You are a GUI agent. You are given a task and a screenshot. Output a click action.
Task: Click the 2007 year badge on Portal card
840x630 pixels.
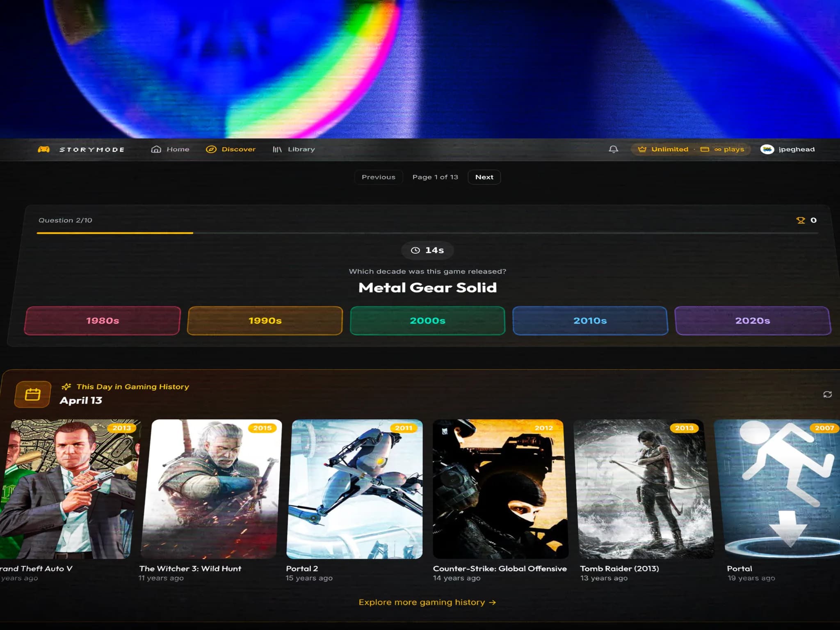coord(824,428)
